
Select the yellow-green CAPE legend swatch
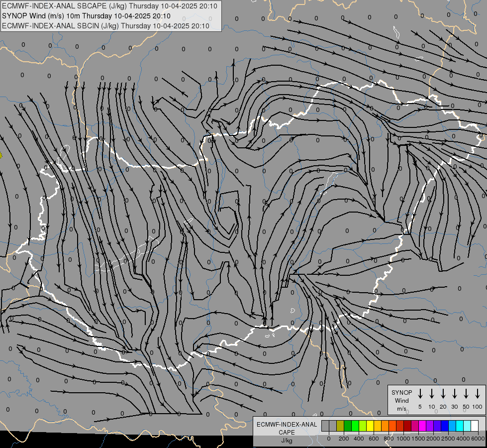click(363, 426)
